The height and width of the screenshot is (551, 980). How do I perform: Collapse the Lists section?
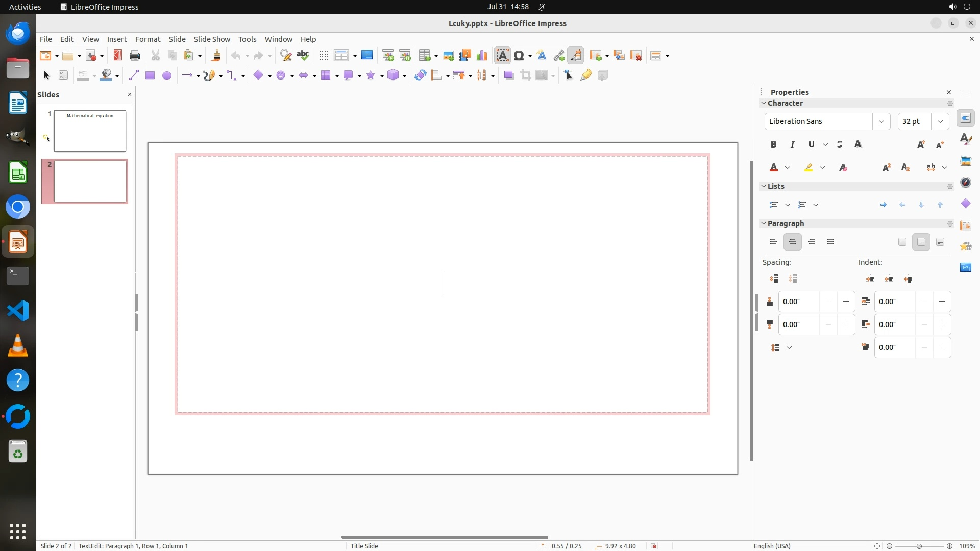point(764,186)
